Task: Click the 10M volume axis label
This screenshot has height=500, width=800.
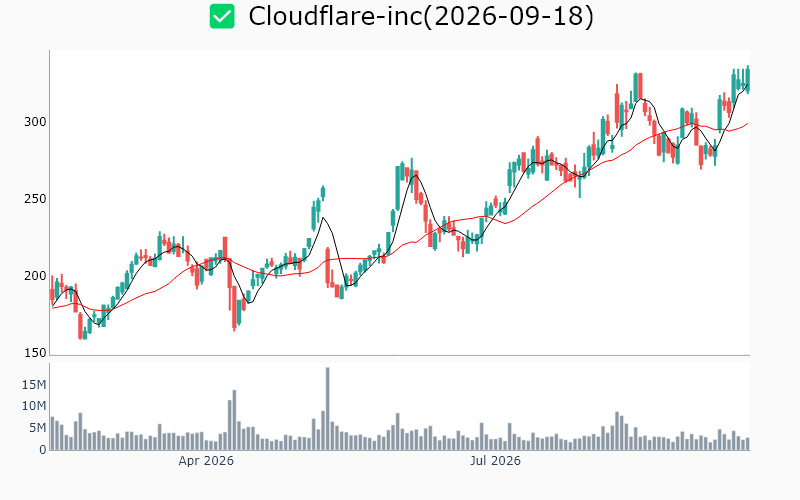Action: (34, 406)
